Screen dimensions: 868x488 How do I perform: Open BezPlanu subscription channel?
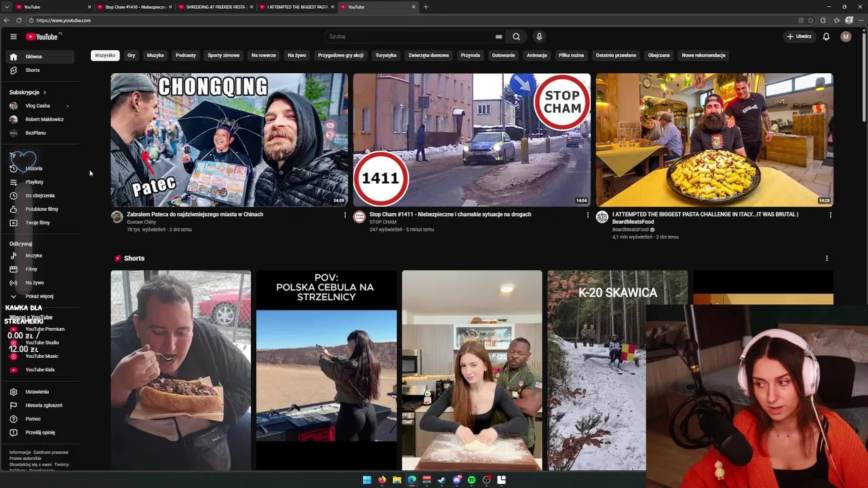41,133
